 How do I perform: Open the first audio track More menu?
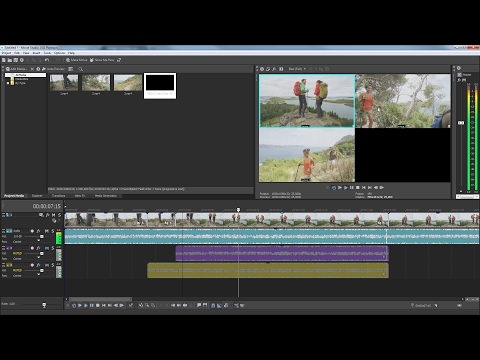click(x=4, y=231)
